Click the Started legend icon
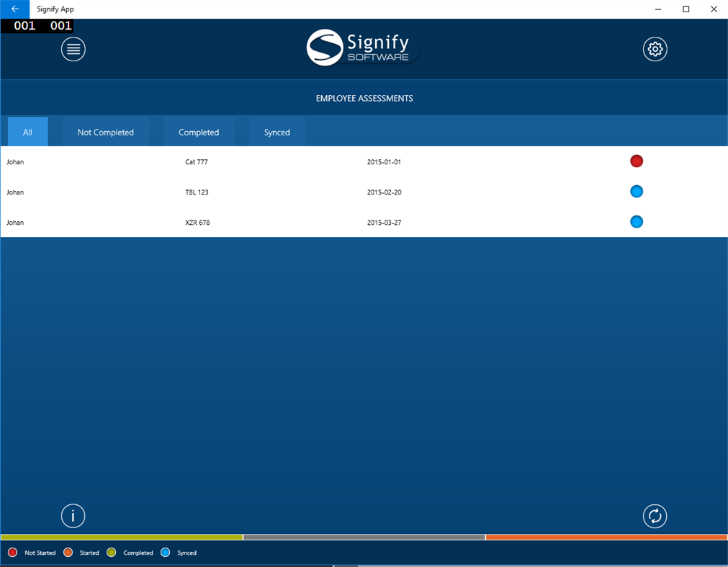Screen dimensions: 728x567 pos(69,552)
